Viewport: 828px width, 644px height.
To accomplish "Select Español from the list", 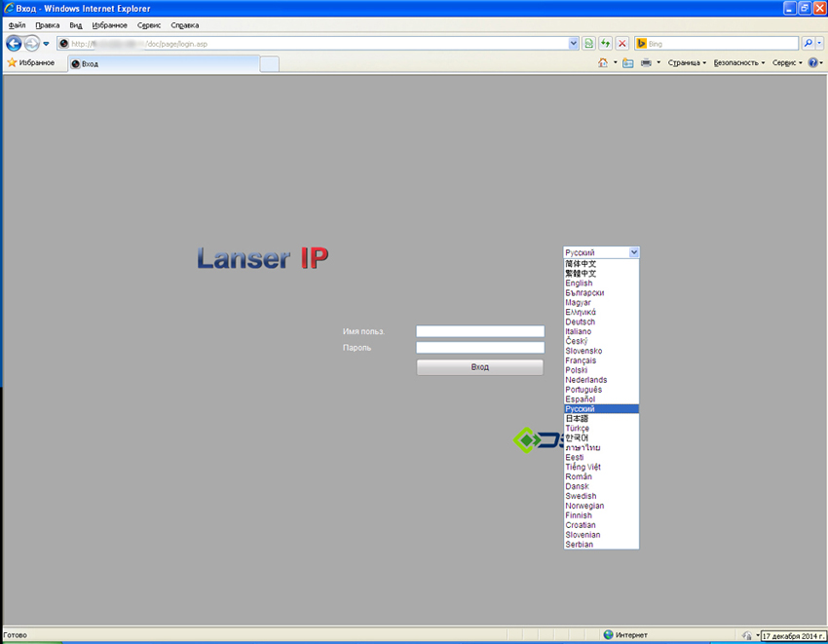I will (601, 399).
